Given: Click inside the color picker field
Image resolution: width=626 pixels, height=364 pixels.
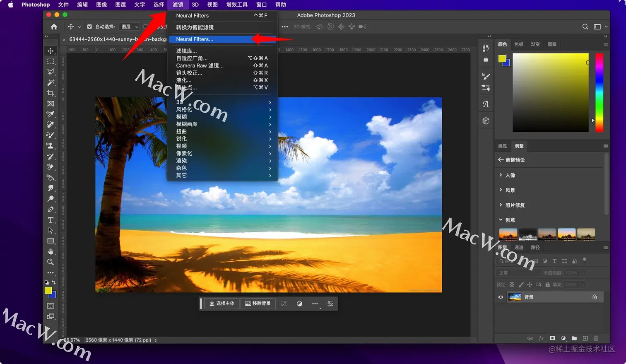Looking at the screenshot, I should 551,93.
